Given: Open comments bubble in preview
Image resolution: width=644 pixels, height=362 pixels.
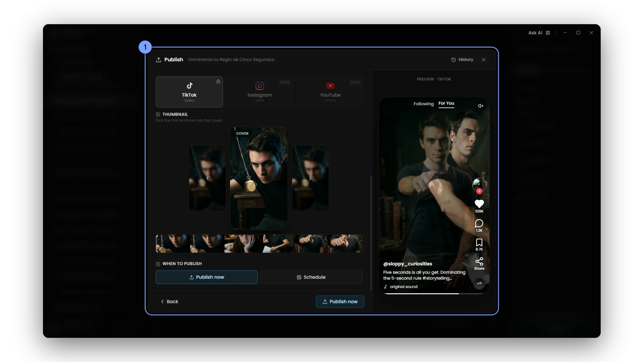Looking at the screenshot, I should [479, 223].
